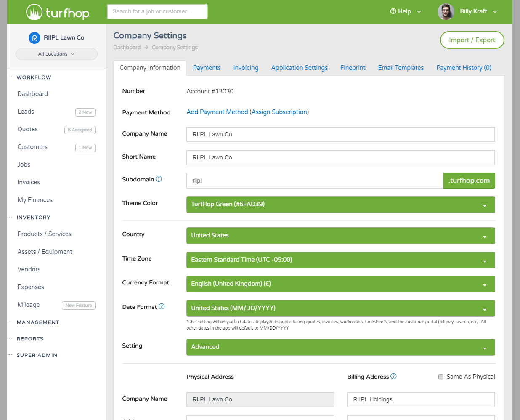
Task: Open the Currency Format dropdown
Action: (x=340, y=284)
